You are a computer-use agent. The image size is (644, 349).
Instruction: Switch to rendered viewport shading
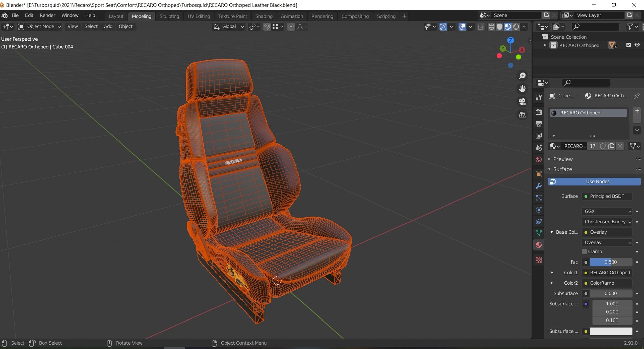click(516, 27)
